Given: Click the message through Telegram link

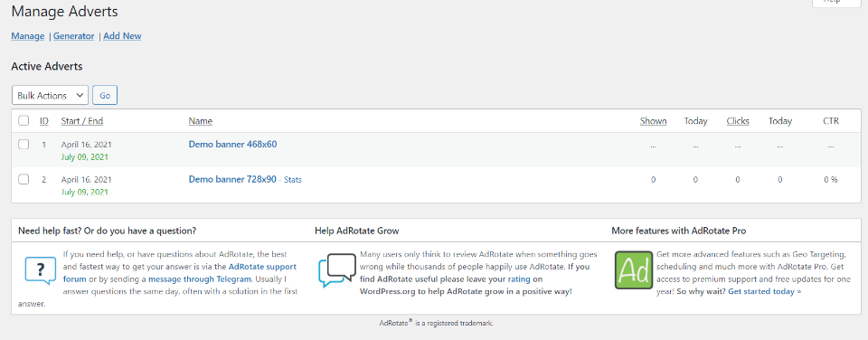Looking at the screenshot, I should click(200, 279).
